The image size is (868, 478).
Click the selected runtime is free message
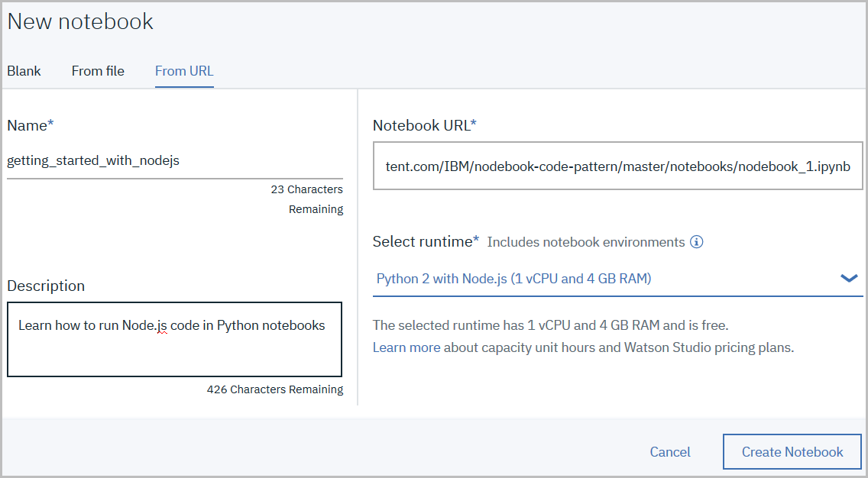coord(550,325)
